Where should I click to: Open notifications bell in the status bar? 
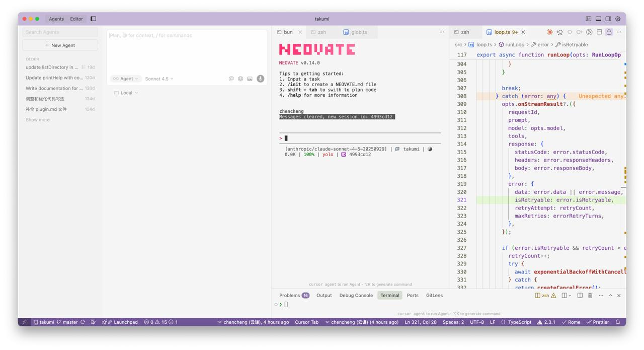(x=618, y=322)
